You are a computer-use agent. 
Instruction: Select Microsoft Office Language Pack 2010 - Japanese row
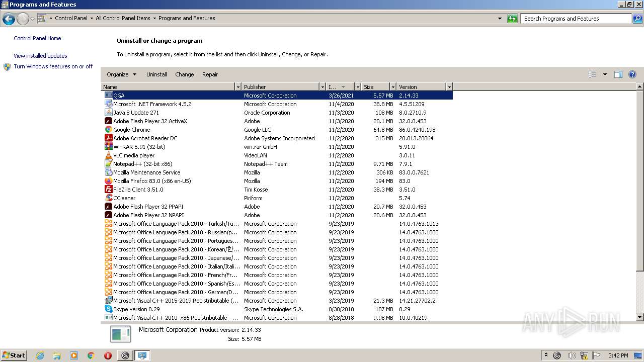pyautogui.click(x=277, y=257)
